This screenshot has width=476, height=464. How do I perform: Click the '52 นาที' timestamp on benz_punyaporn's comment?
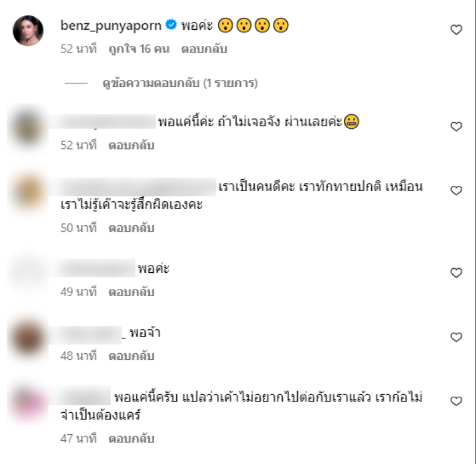point(79,49)
